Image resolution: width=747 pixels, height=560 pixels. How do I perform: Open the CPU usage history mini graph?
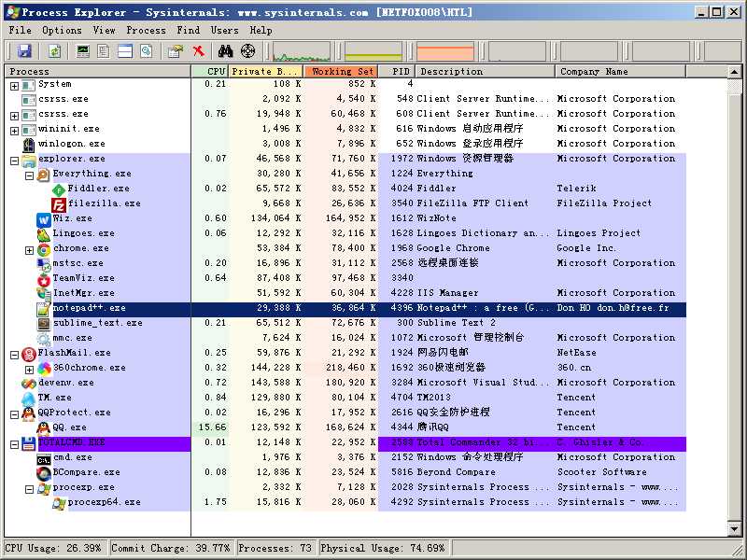(x=301, y=51)
